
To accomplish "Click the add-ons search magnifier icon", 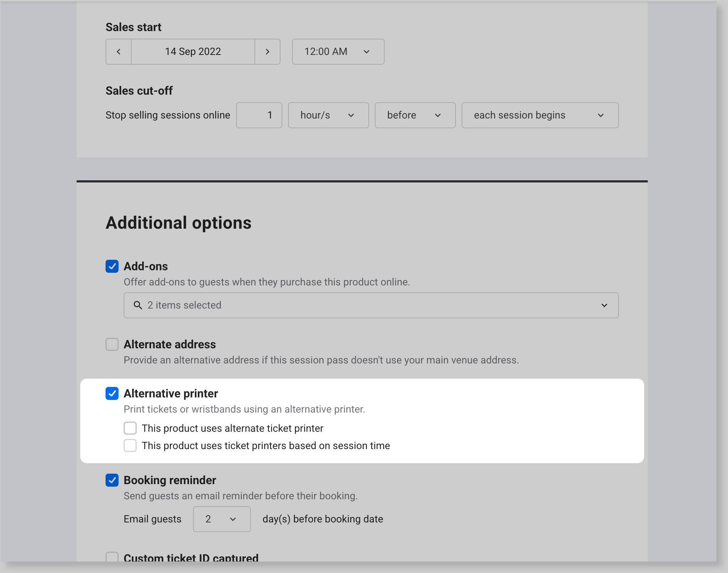I will 138,305.
